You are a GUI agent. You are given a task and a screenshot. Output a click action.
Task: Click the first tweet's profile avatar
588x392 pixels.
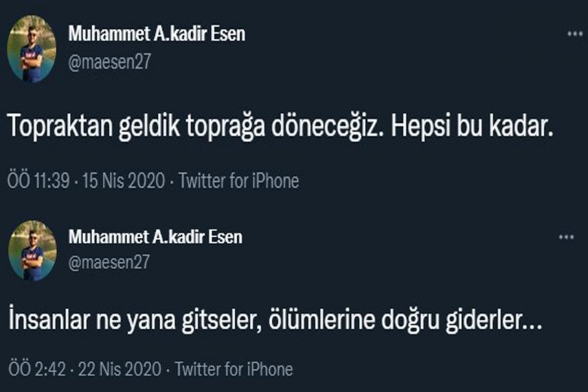click(31, 49)
